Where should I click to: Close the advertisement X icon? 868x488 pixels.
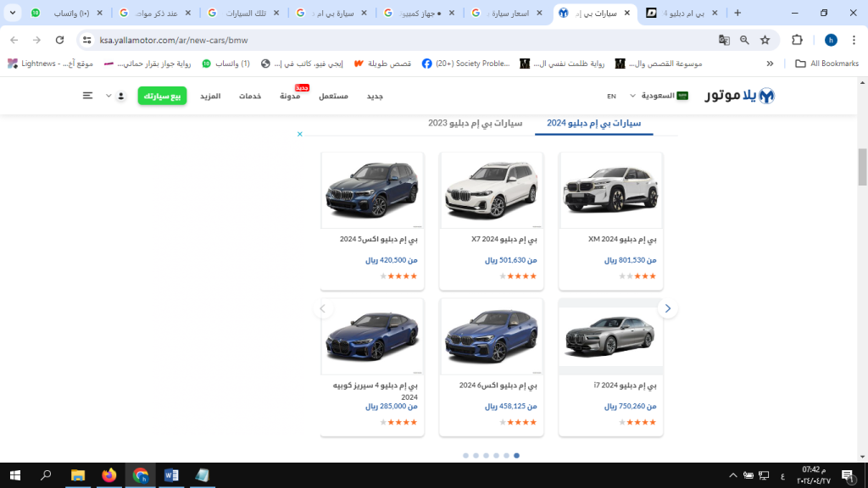click(x=299, y=134)
